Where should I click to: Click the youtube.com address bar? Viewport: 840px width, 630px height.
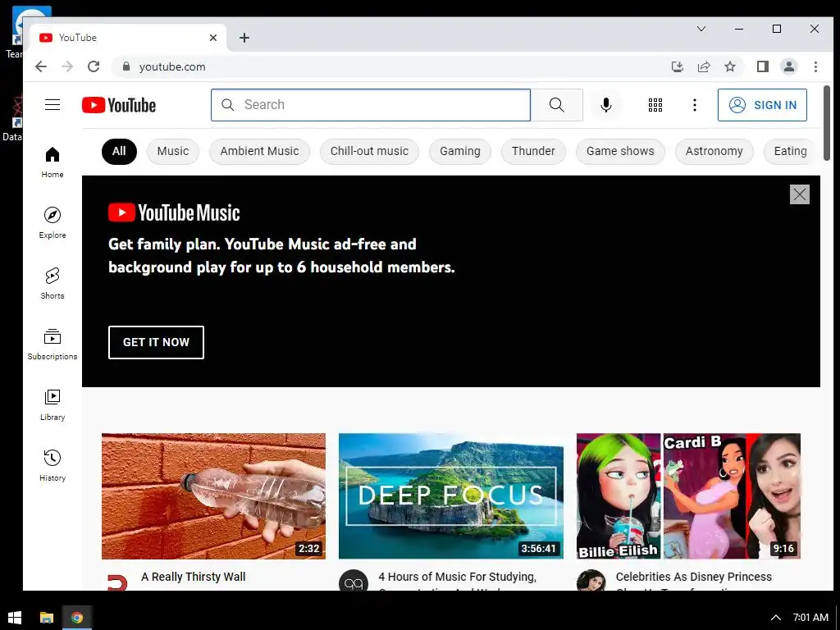[x=391, y=66]
